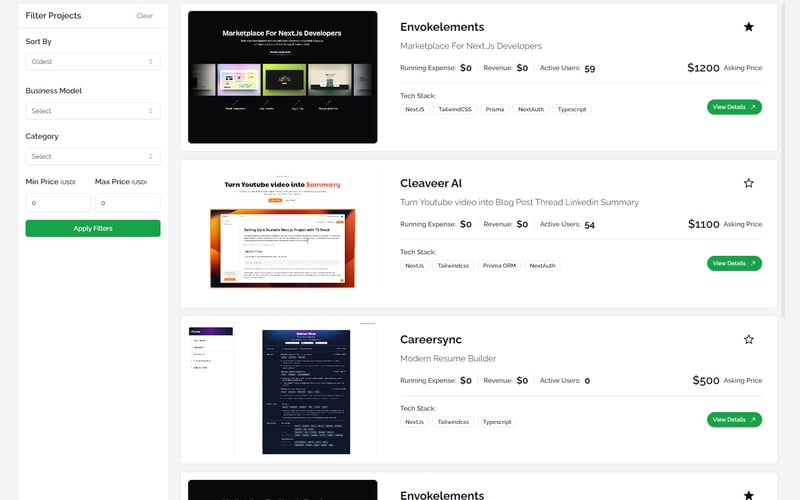This screenshot has width=800, height=500.
Task: Select the NextAuth tag on Envokelements
Action: point(531,109)
